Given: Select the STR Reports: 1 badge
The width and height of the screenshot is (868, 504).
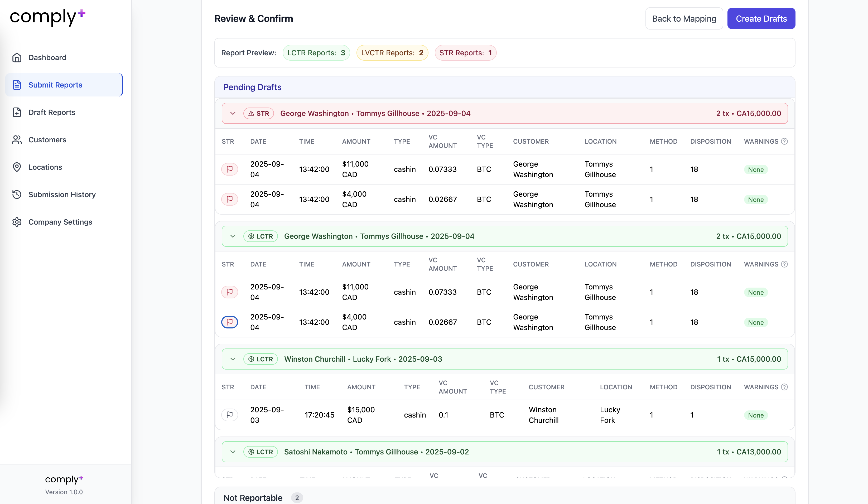Looking at the screenshot, I should [x=465, y=52].
